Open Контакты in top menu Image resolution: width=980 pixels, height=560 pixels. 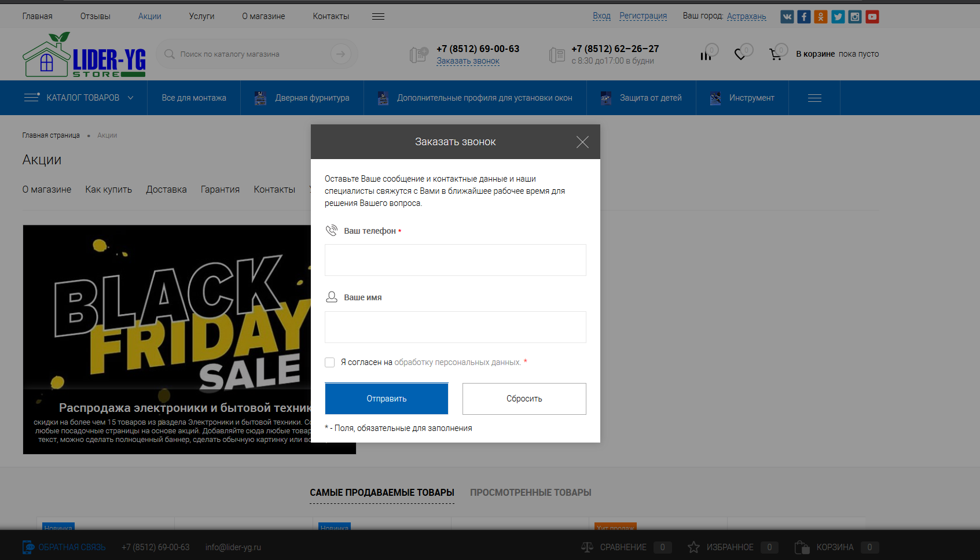click(331, 16)
